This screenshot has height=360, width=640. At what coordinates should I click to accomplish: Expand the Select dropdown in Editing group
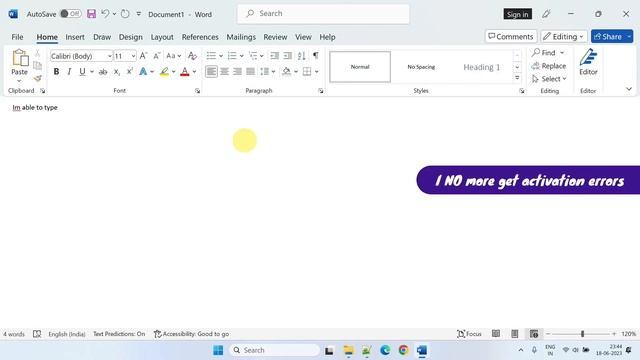click(x=549, y=79)
